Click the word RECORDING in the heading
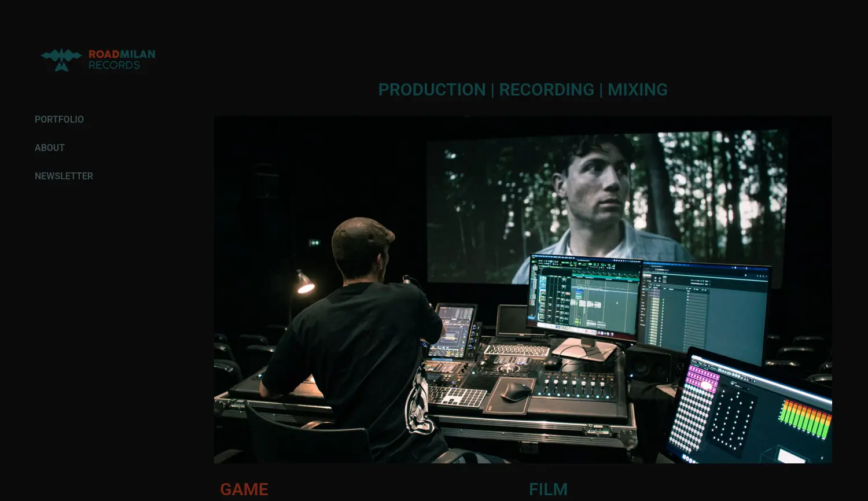This screenshot has height=501, width=868. click(546, 90)
